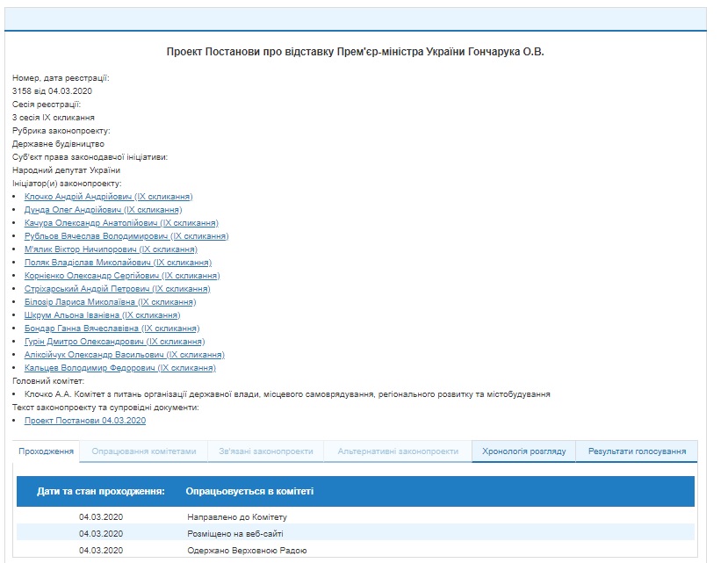Open Шкрум Альона Іванівна link
The height and width of the screenshot is (563, 728).
point(102,315)
